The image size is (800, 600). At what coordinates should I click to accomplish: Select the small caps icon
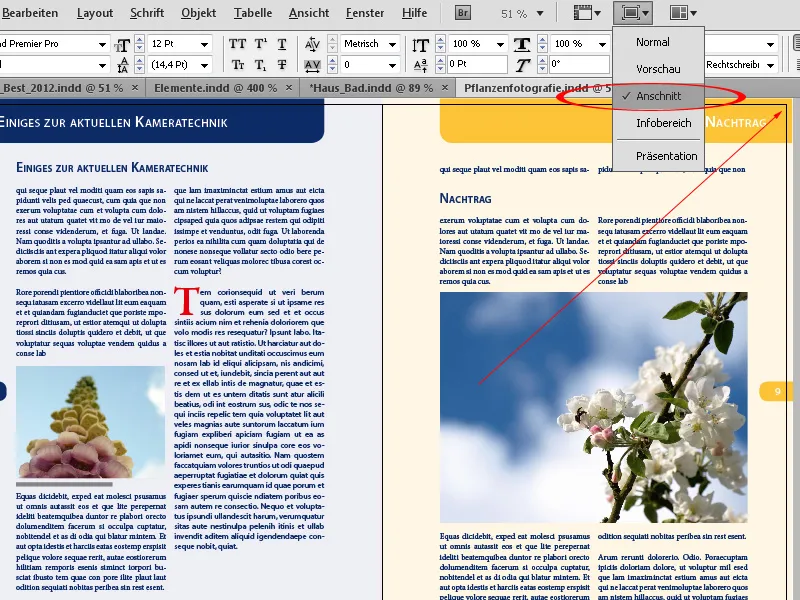click(x=238, y=65)
